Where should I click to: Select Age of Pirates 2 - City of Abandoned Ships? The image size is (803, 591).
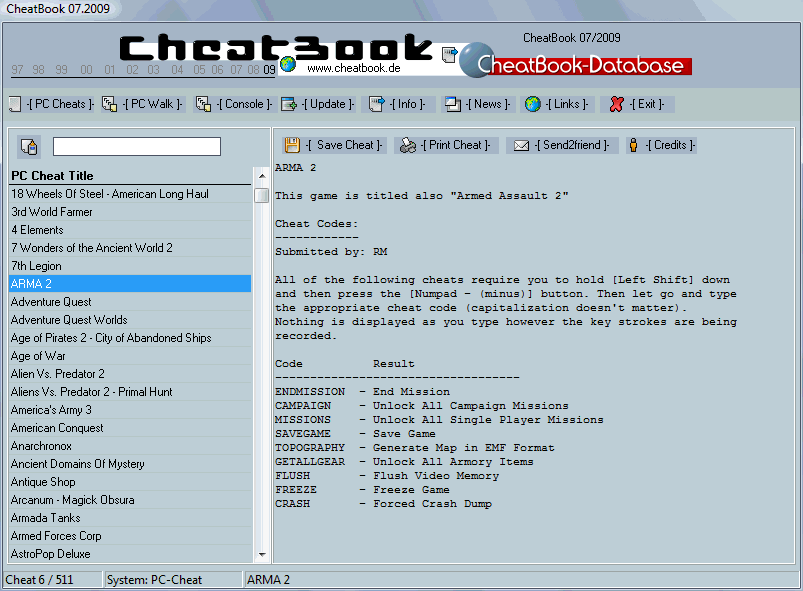click(x=131, y=338)
